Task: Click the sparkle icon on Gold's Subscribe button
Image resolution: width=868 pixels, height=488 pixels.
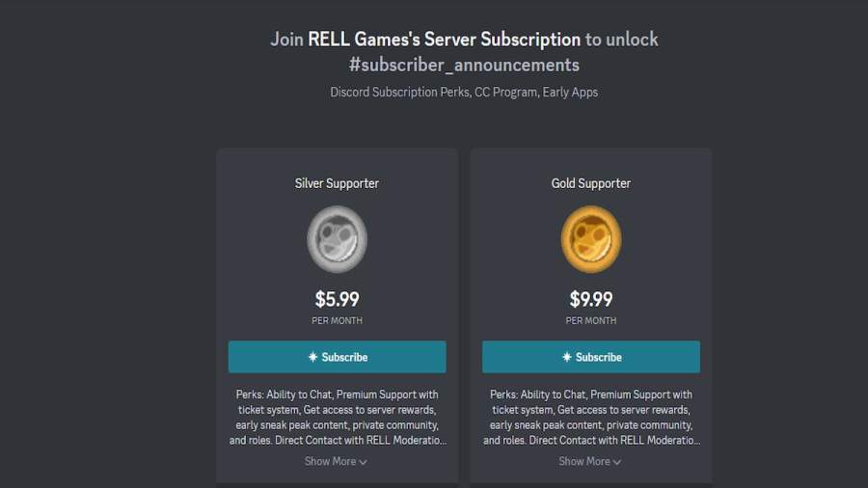Action: tap(567, 357)
